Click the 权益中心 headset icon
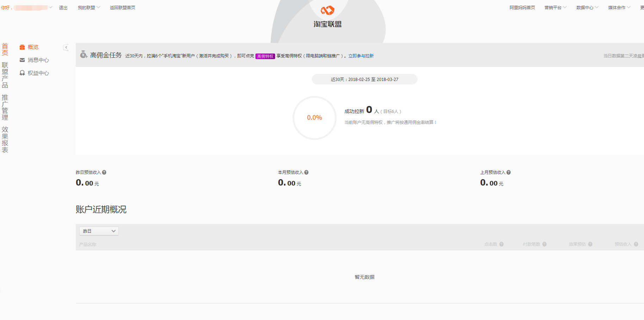The image size is (644, 320). click(x=22, y=73)
